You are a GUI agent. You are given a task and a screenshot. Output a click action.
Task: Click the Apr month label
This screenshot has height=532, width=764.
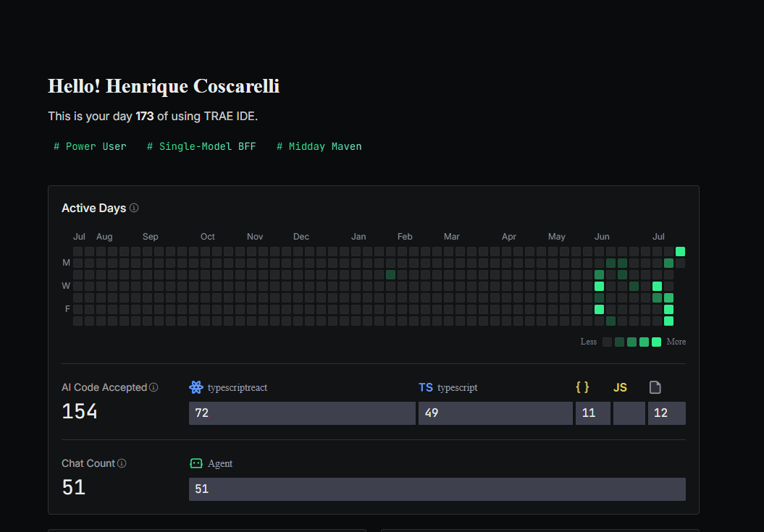tap(509, 237)
